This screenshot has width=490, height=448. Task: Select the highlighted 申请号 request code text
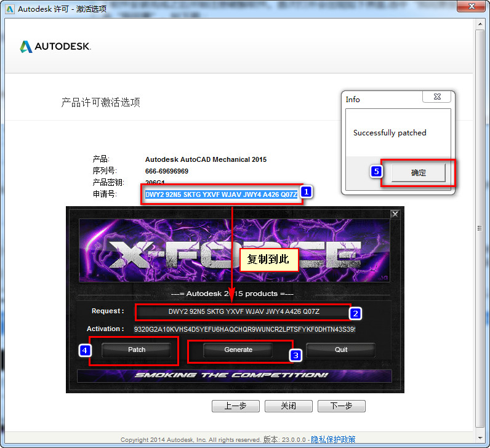coord(221,194)
